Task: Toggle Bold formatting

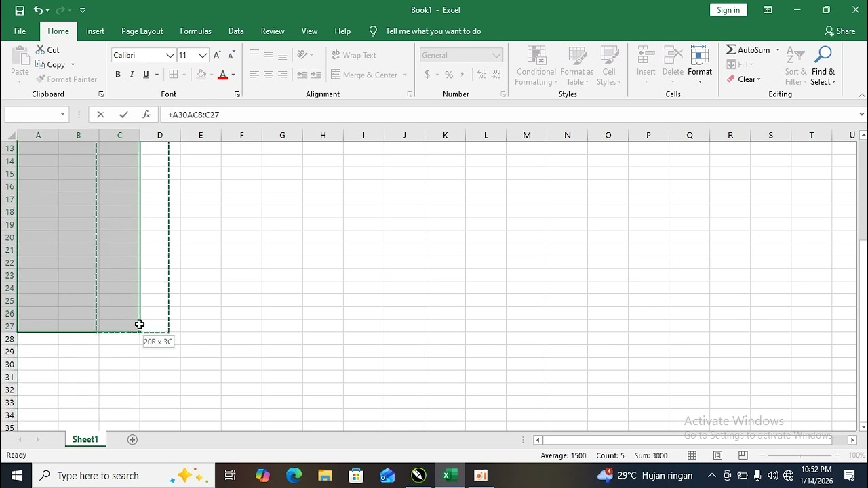Action: click(117, 75)
